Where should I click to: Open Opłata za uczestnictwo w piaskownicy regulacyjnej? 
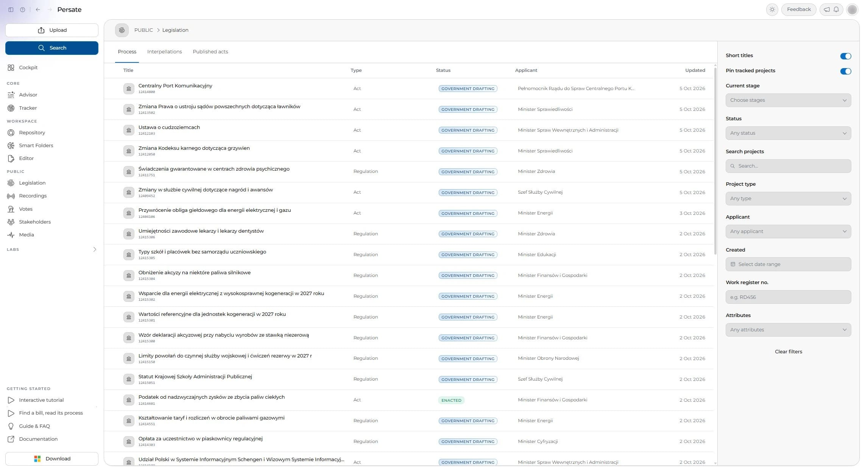coord(200,439)
